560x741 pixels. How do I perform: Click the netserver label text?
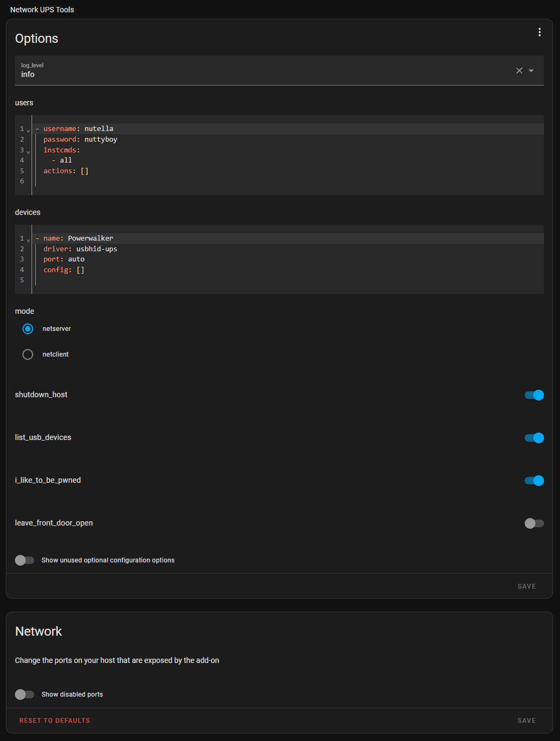[57, 329]
